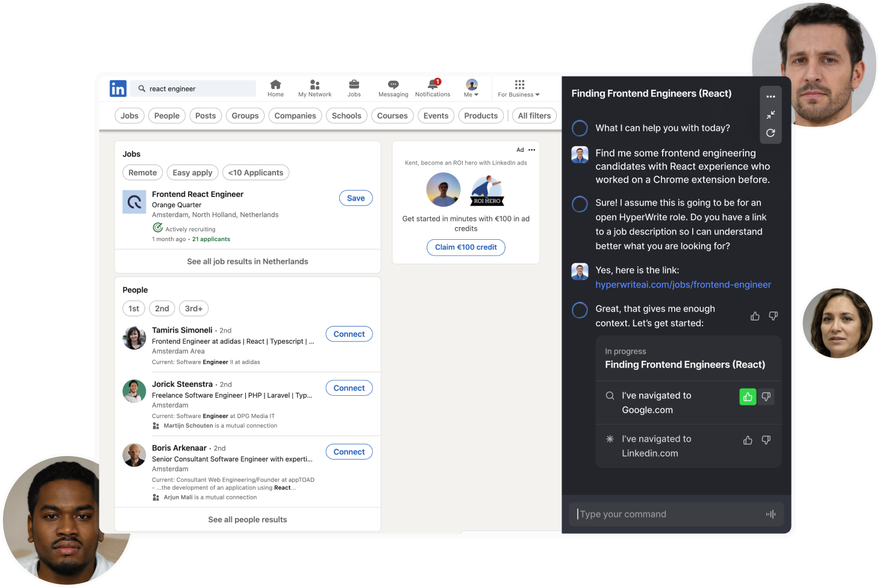Select the Posts search filter tab

tap(205, 116)
